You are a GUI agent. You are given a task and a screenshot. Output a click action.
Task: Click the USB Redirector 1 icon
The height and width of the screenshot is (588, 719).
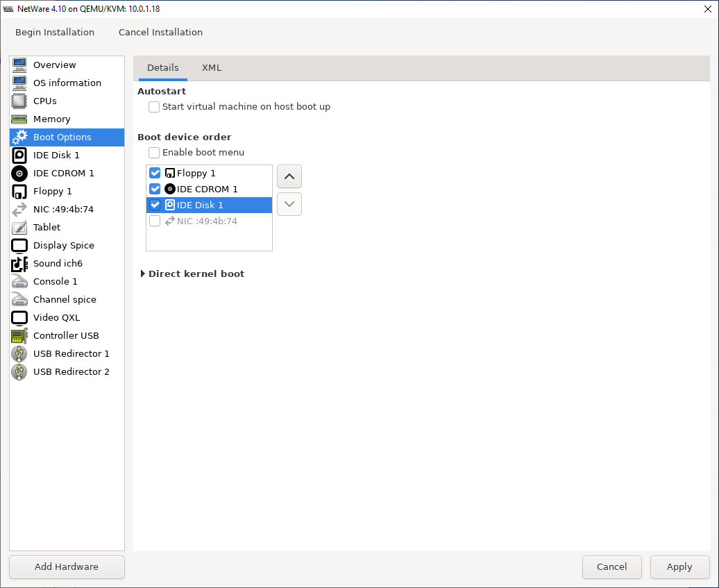pyautogui.click(x=19, y=353)
